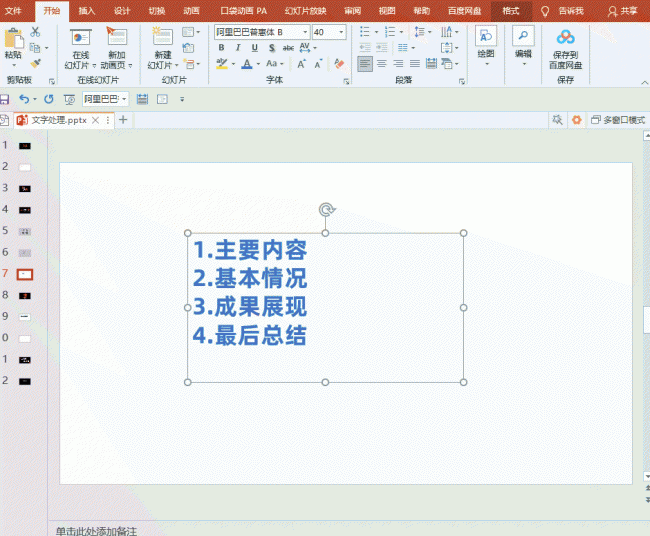Open the font size dropdown
650x536 pixels.
[342, 32]
